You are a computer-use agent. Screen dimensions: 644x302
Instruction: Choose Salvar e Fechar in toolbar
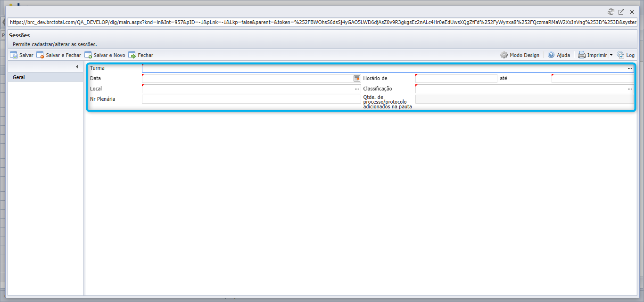click(x=59, y=55)
